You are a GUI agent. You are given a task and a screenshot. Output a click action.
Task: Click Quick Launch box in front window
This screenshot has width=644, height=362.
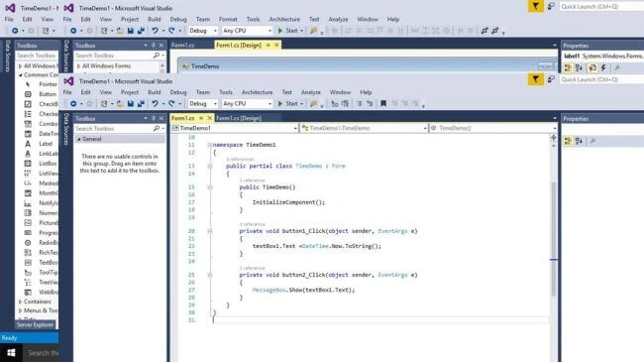[601, 79]
